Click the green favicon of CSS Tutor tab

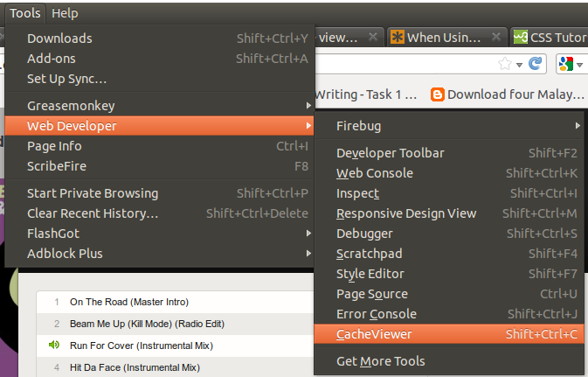(521, 37)
